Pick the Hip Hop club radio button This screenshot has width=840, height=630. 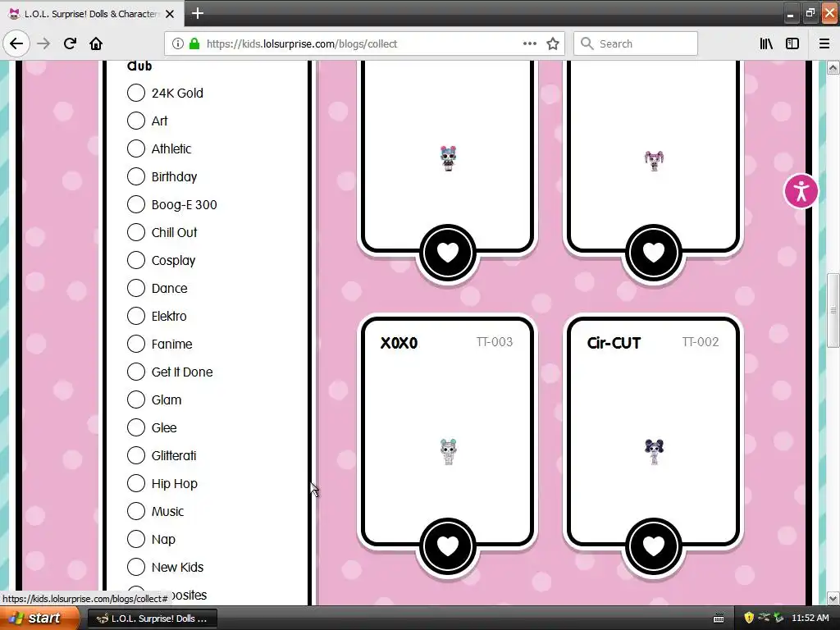tap(136, 482)
